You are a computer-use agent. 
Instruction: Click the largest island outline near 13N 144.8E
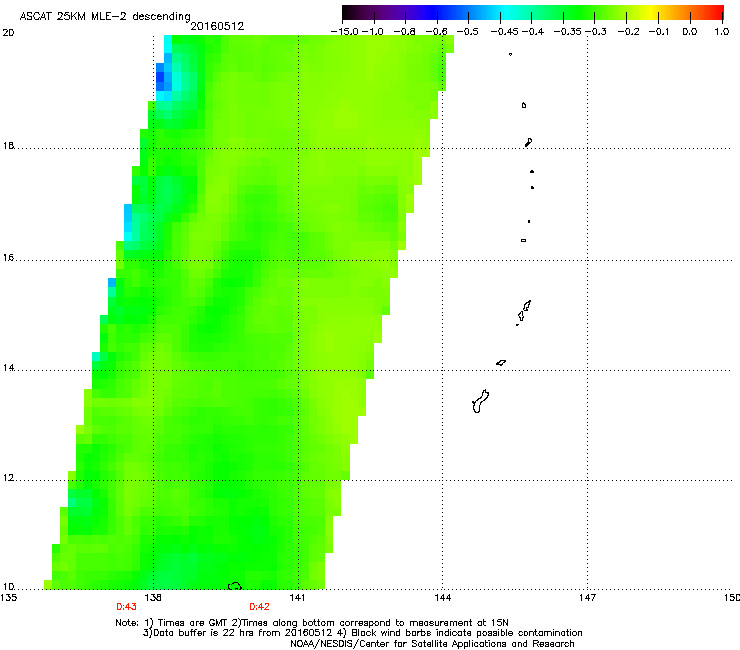pyautogui.click(x=480, y=402)
